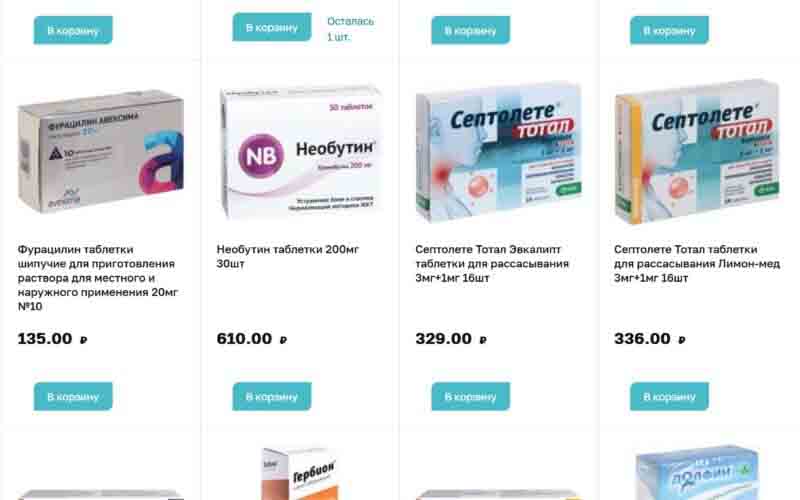Image resolution: width=800 pixels, height=500 pixels.
Task: Open the Септолете Тотал Лимон-мед title link
Action: pos(697,264)
